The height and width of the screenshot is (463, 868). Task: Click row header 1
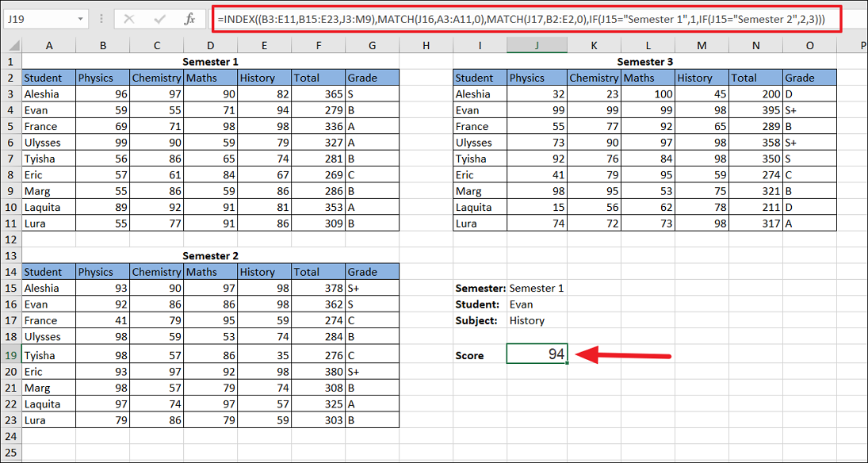click(x=9, y=61)
